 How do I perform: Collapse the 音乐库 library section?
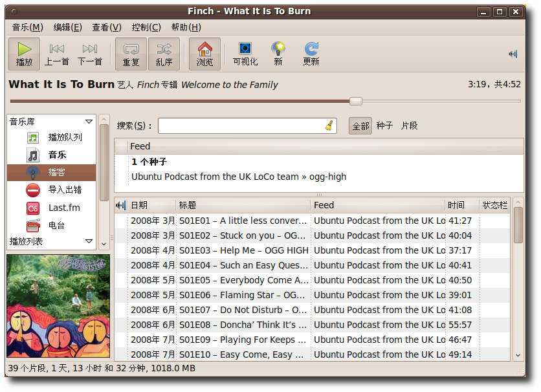pyautogui.click(x=89, y=122)
